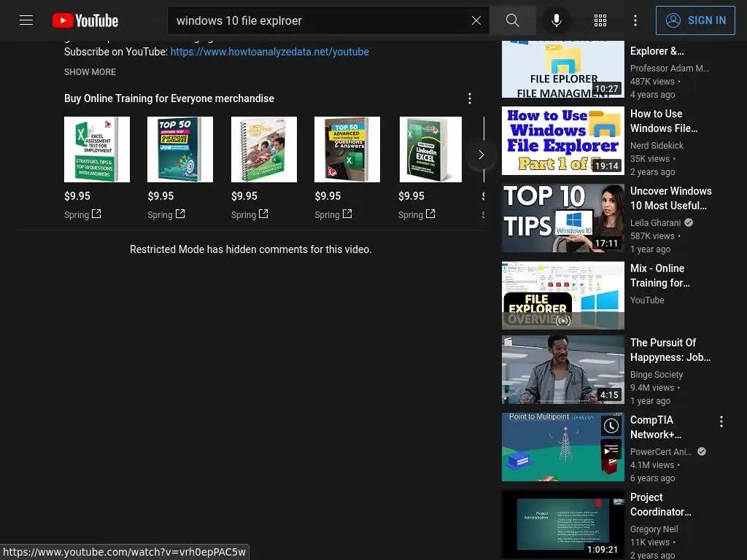Open the Leila Gharani channel name
Viewport: 747px width, 560px height.
(656, 223)
